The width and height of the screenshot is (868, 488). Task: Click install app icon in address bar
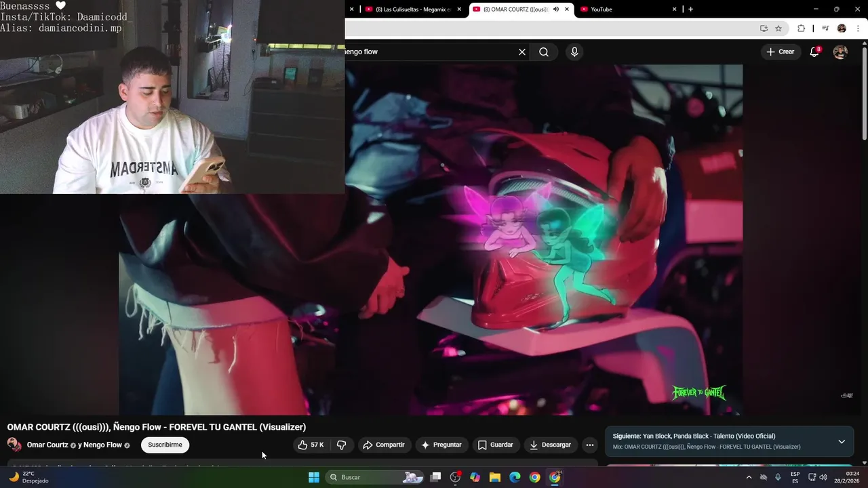[x=764, y=28]
